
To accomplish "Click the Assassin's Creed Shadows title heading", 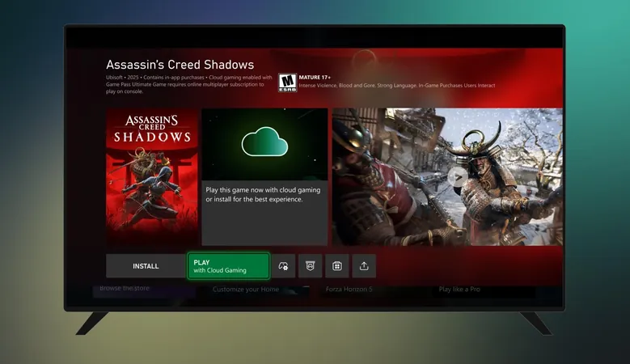I will point(180,65).
